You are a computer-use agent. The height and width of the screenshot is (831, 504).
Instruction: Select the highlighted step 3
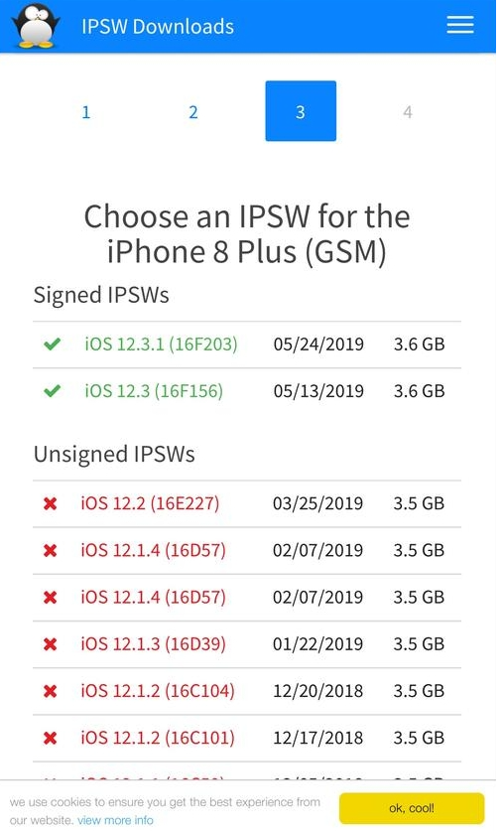click(x=301, y=111)
